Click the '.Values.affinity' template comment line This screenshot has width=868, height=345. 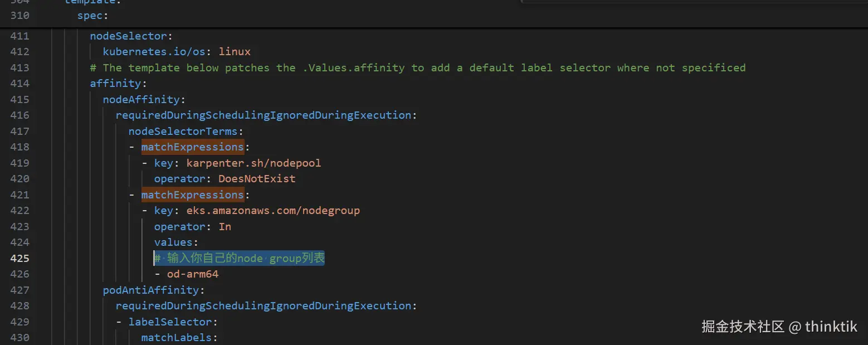click(417, 68)
